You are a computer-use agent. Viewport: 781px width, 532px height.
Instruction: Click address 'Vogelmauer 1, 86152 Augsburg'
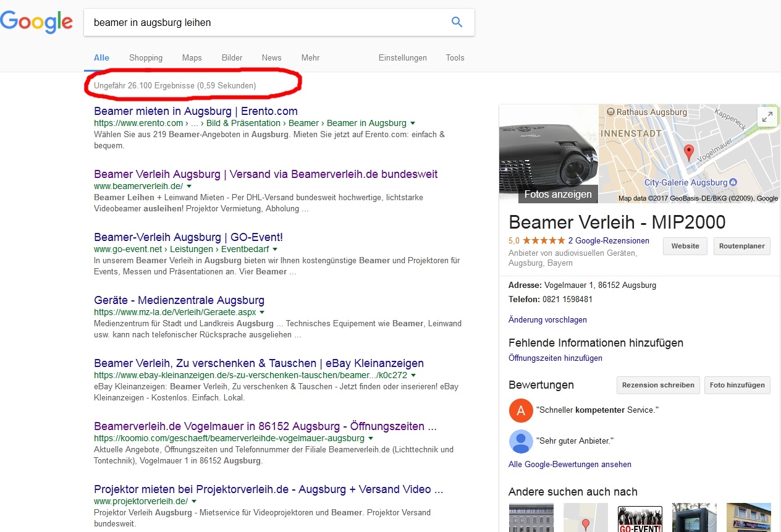coord(600,285)
